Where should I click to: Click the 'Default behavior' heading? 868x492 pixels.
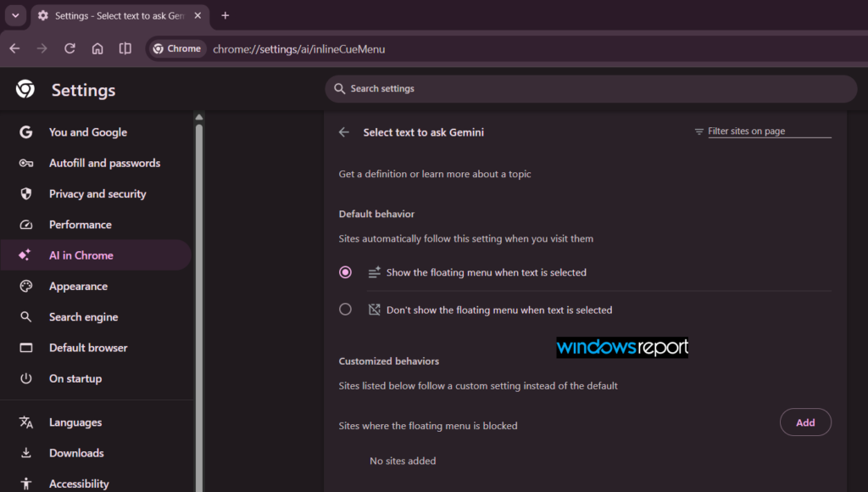coord(376,214)
